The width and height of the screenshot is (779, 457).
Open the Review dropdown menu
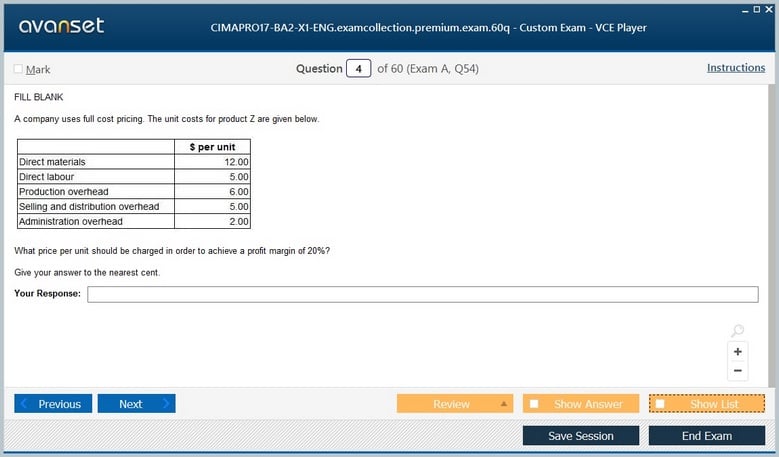click(x=505, y=404)
